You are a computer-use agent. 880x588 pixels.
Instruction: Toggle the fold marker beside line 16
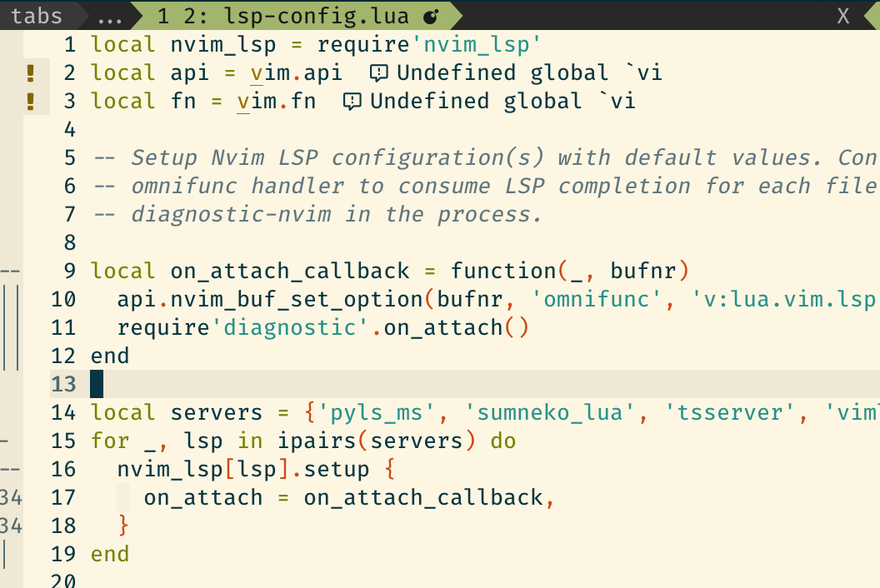click(8, 469)
